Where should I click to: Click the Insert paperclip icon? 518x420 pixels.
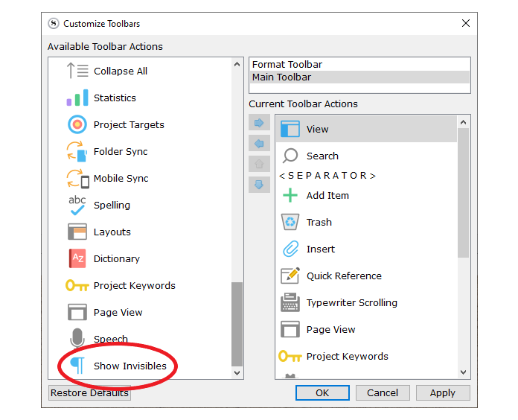click(290, 249)
